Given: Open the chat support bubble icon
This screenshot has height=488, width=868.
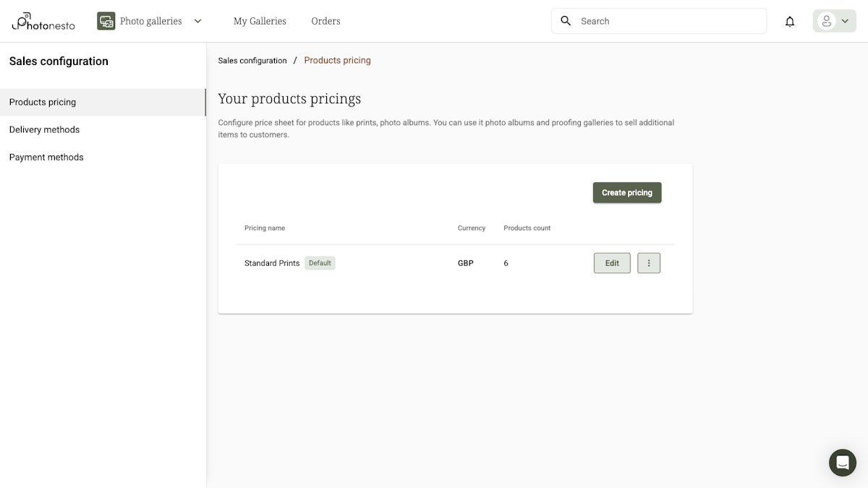Looking at the screenshot, I should [842, 463].
